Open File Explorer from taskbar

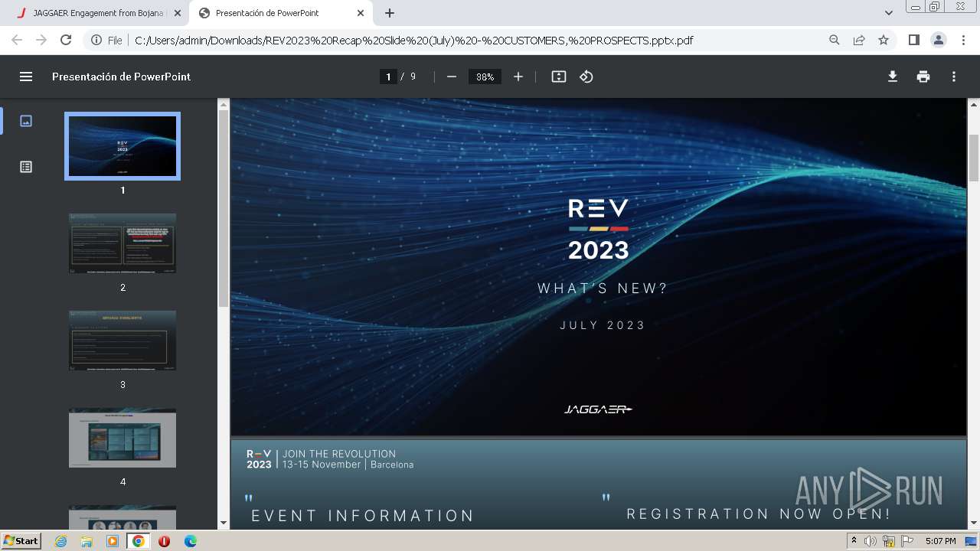click(87, 541)
